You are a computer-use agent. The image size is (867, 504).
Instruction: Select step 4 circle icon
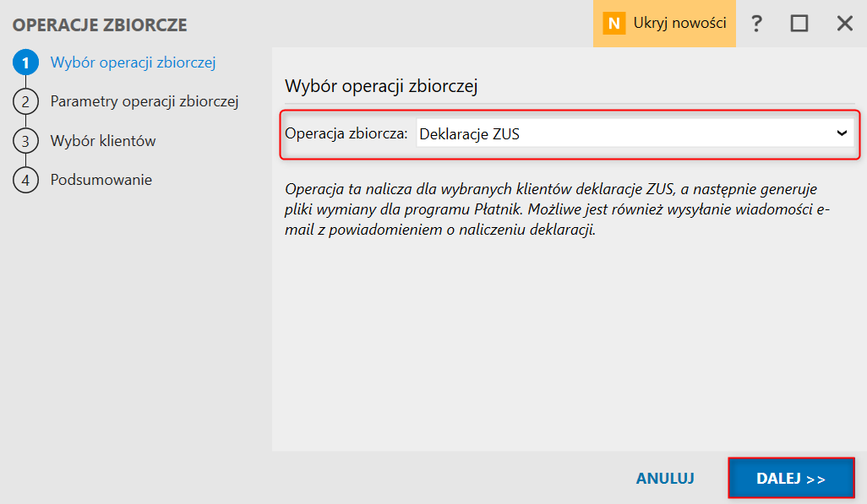pos(25,180)
